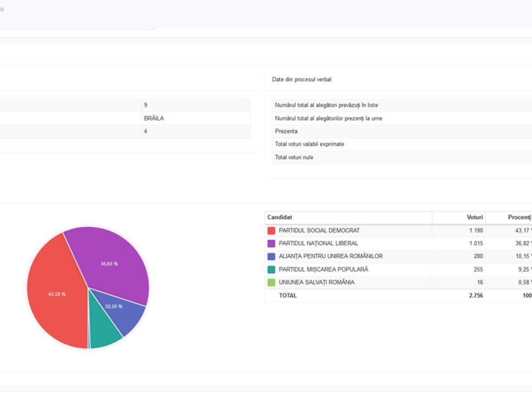The width and height of the screenshot is (532, 399).
Task: Click the green Uniunea Salvați România swatch
Action: point(271,282)
